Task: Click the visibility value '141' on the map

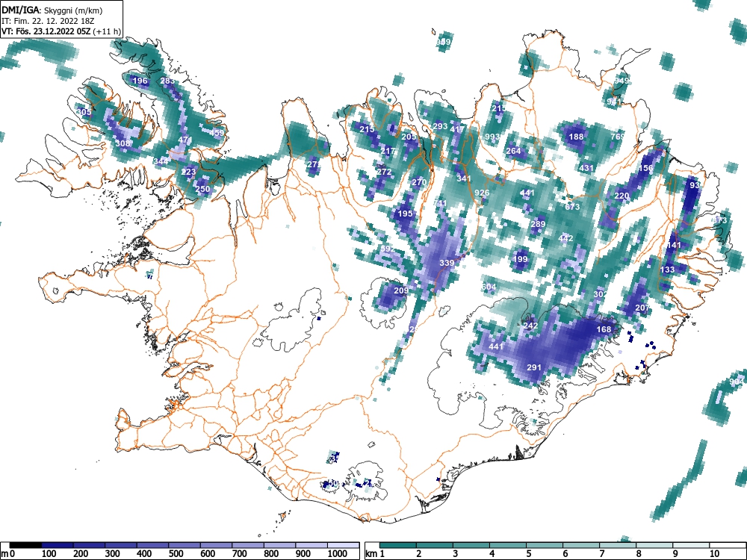Action: [674, 245]
